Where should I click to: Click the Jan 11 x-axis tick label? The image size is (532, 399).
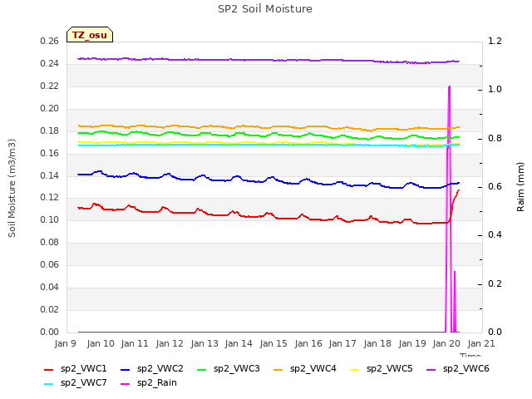135,343
